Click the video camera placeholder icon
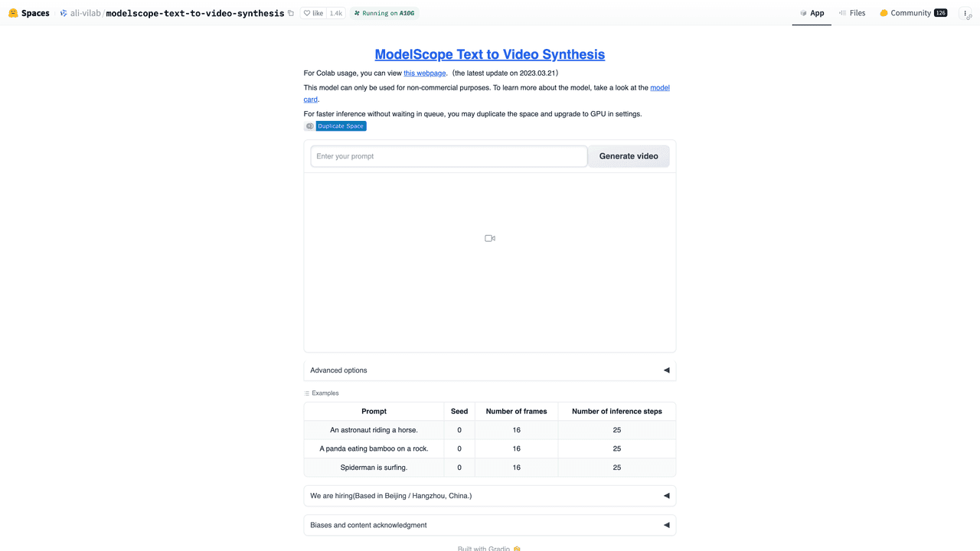The width and height of the screenshot is (980, 551). [490, 238]
